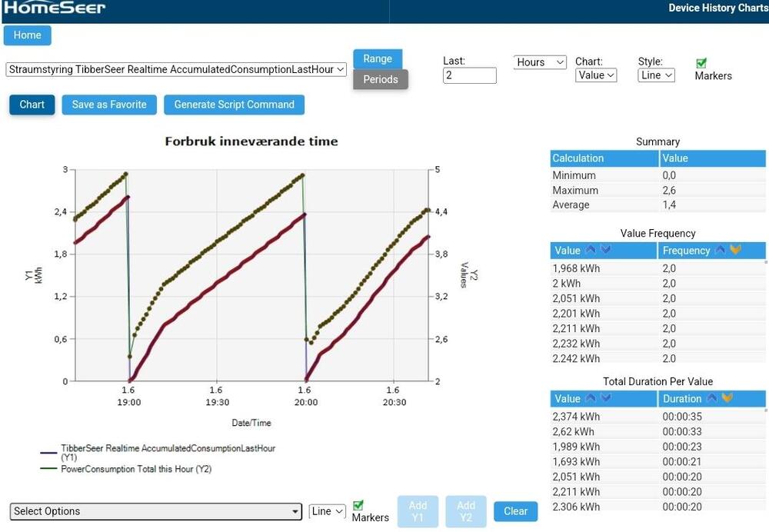Sort Total Duration table by Value descending
The width and height of the screenshot is (769, 532).
(605, 398)
